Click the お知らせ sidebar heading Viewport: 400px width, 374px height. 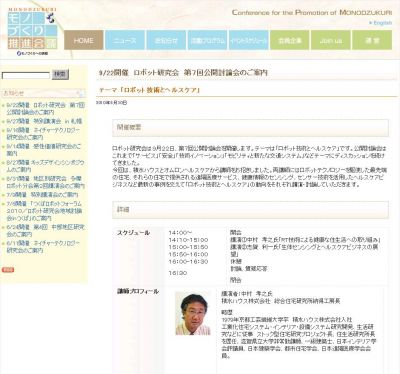point(43,93)
